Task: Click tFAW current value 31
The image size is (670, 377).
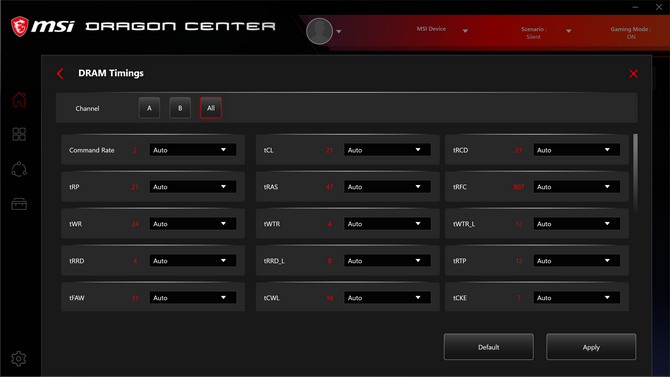Action: (x=135, y=298)
